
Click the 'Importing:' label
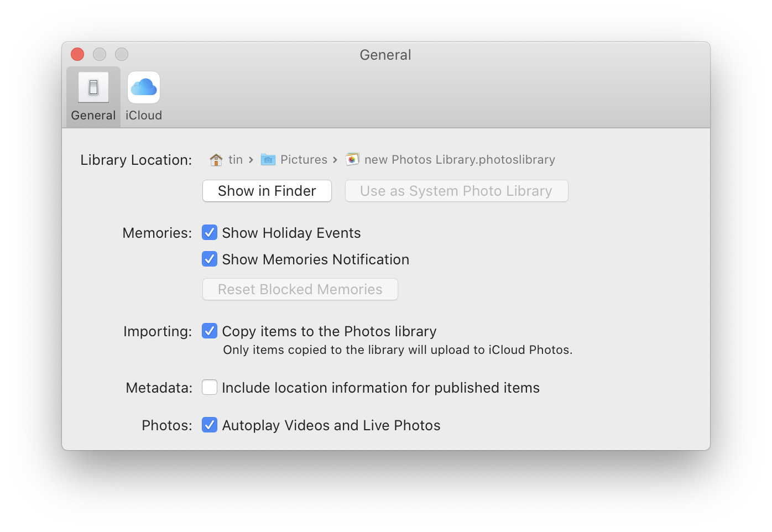pos(158,331)
